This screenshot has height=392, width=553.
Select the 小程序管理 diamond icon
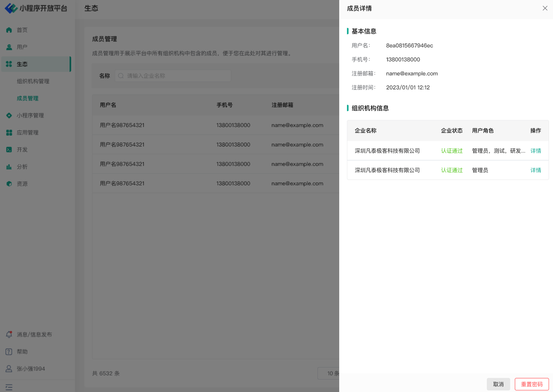[x=9, y=115]
